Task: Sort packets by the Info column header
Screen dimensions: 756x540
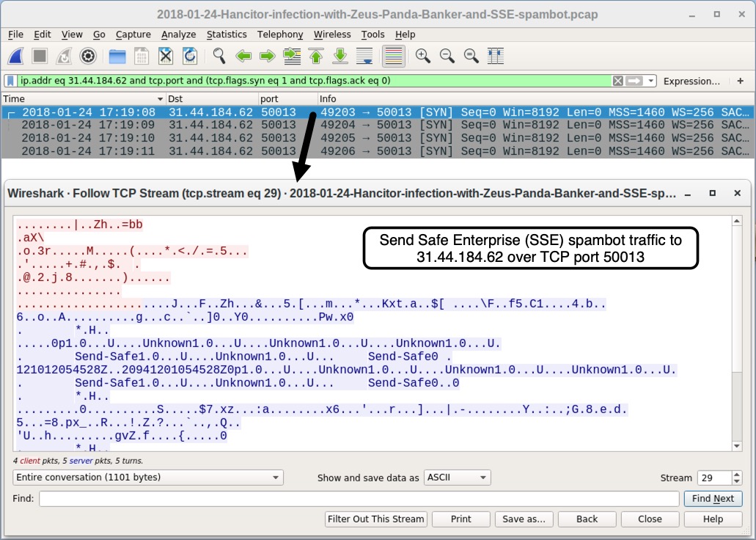Action: 536,98
